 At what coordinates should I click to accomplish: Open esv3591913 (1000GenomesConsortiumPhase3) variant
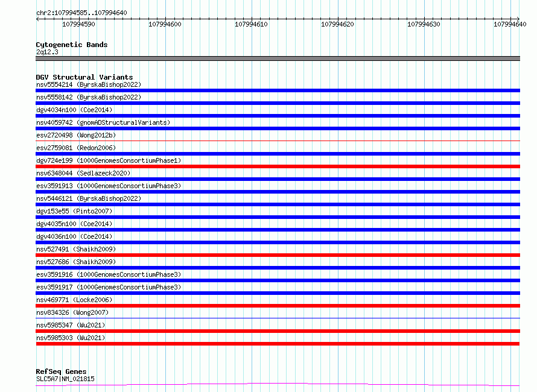[108, 186]
